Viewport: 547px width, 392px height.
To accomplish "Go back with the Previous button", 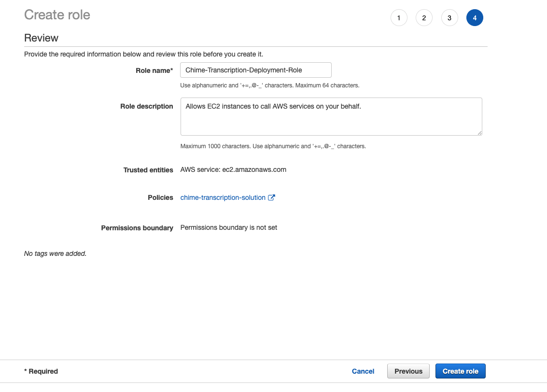I will coord(408,371).
